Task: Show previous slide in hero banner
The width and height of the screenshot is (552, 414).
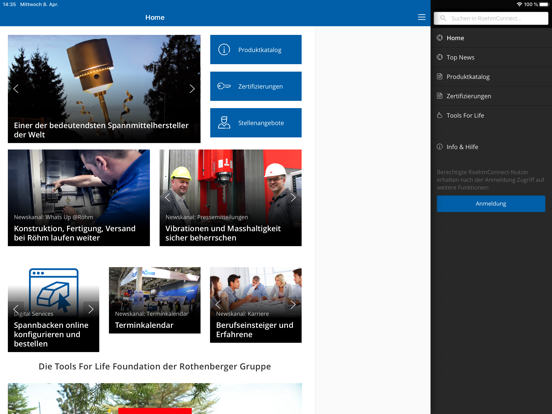Action: tap(16, 89)
